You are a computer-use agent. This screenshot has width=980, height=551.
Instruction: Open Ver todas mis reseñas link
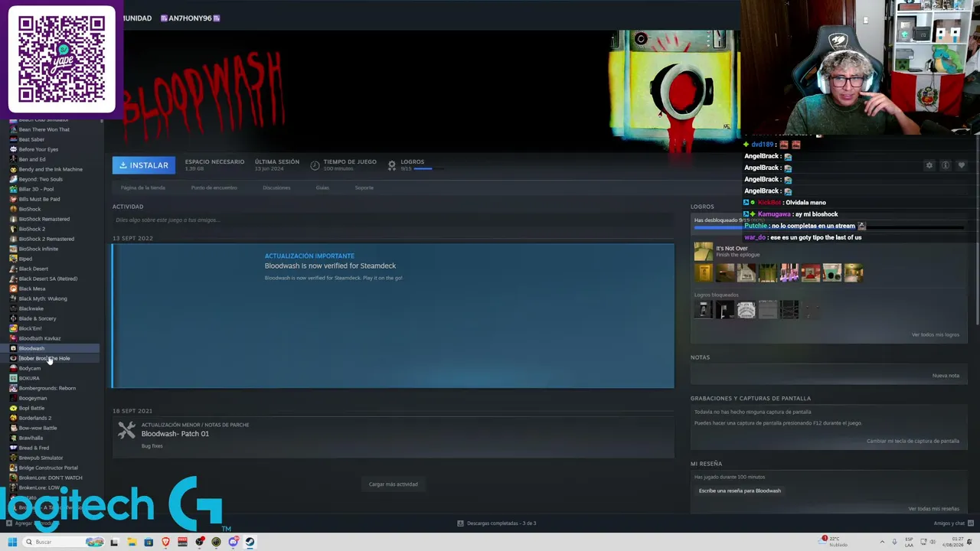[x=934, y=509]
